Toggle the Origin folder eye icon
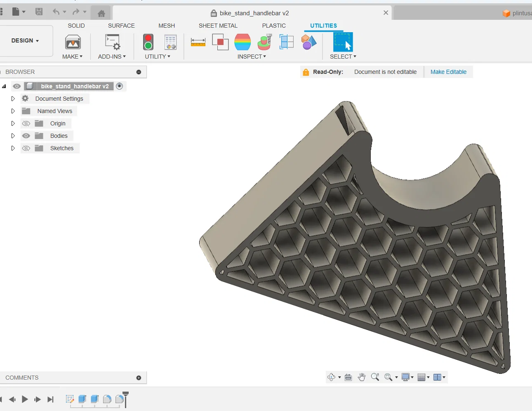532x411 pixels. [26, 123]
